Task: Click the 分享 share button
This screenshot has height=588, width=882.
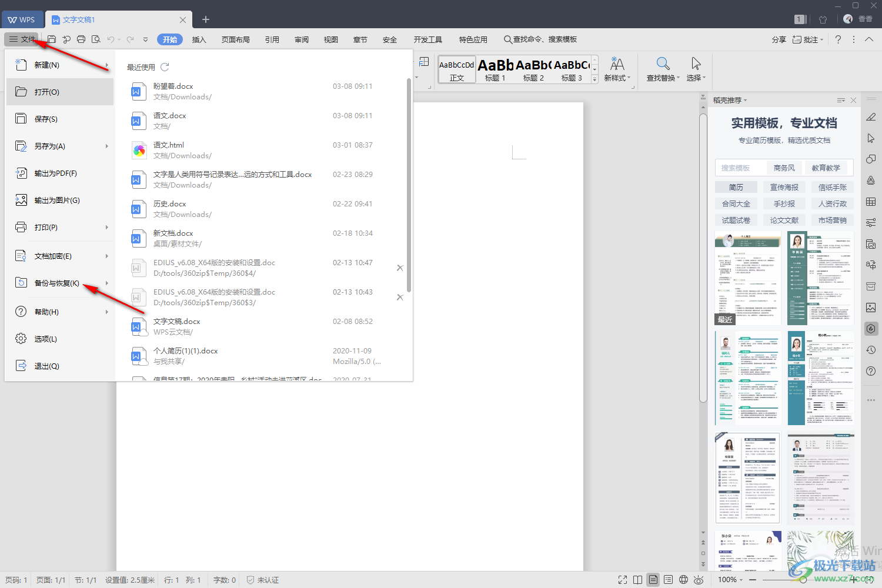Action: coord(779,39)
